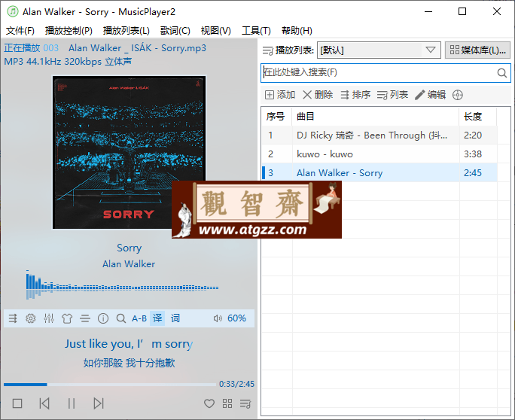
Task: Click the 添加 add button
Action: coord(280,95)
